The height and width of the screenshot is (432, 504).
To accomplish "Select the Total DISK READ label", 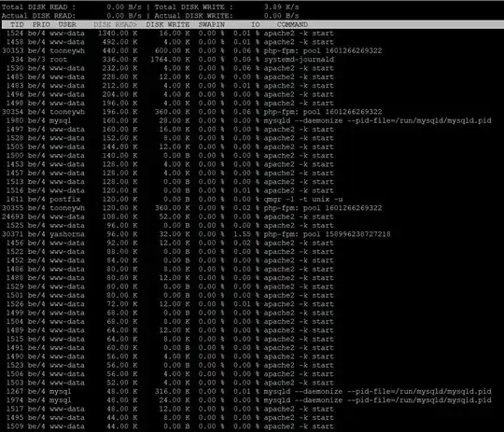I will (38, 7).
